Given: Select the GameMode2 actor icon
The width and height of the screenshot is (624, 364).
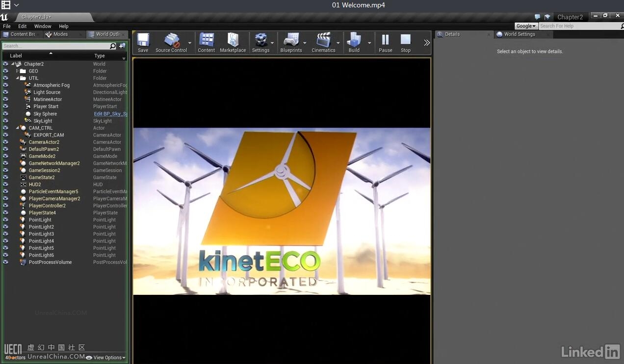Looking at the screenshot, I should point(23,156).
